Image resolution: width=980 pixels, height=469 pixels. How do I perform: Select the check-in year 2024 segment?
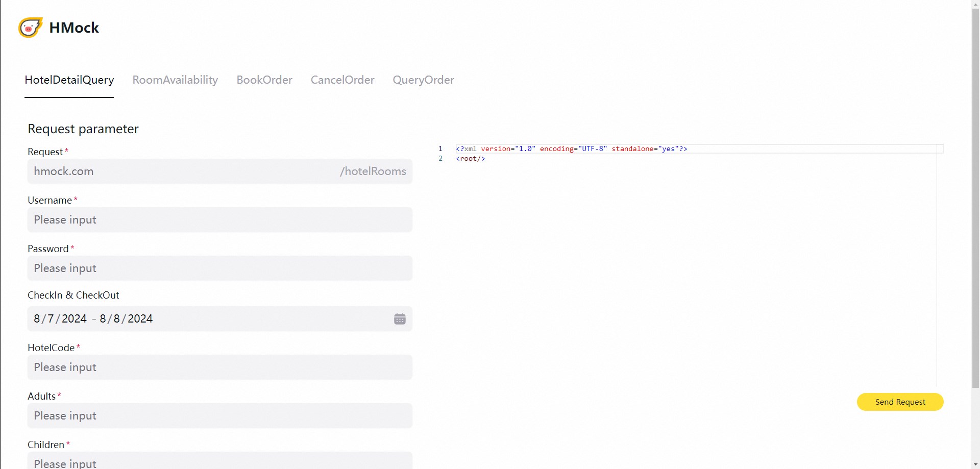[74, 319]
